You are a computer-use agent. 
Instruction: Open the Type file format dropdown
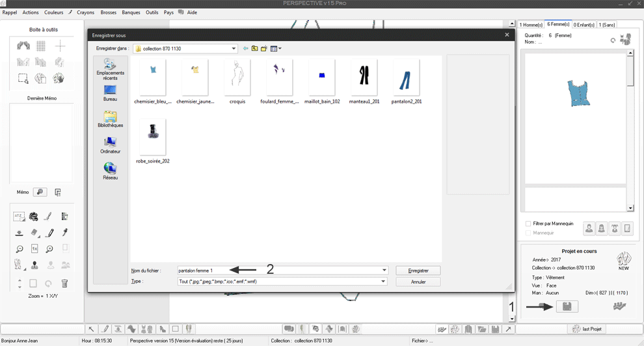(384, 282)
